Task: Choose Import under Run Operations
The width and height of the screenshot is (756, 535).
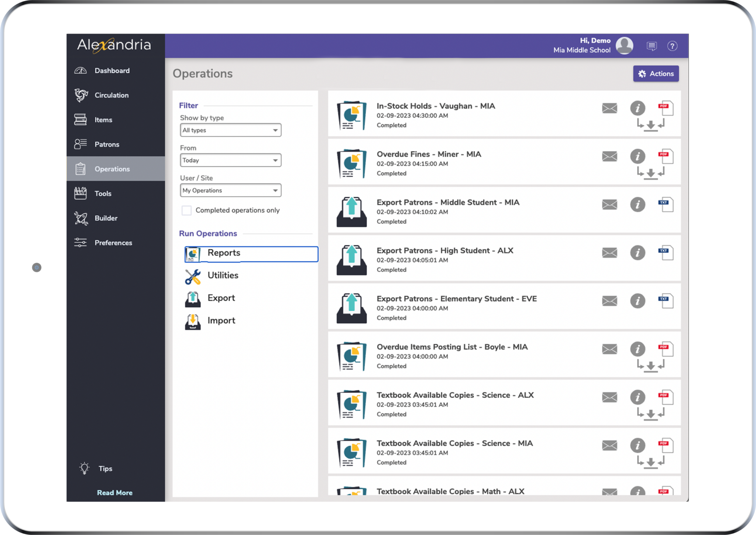Action: click(x=221, y=320)
